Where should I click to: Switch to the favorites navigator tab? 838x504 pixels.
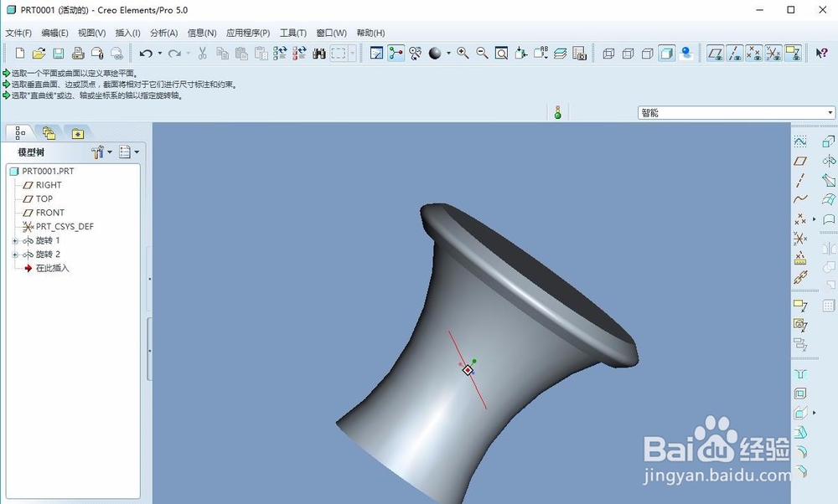77,133
